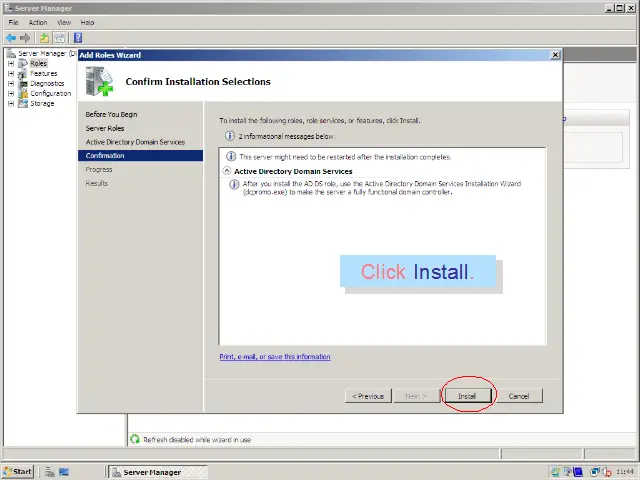Viewport: 640px width, 480px height.
Task: Click the info icon next to the dcpromo.exe message
Action: 234,184
